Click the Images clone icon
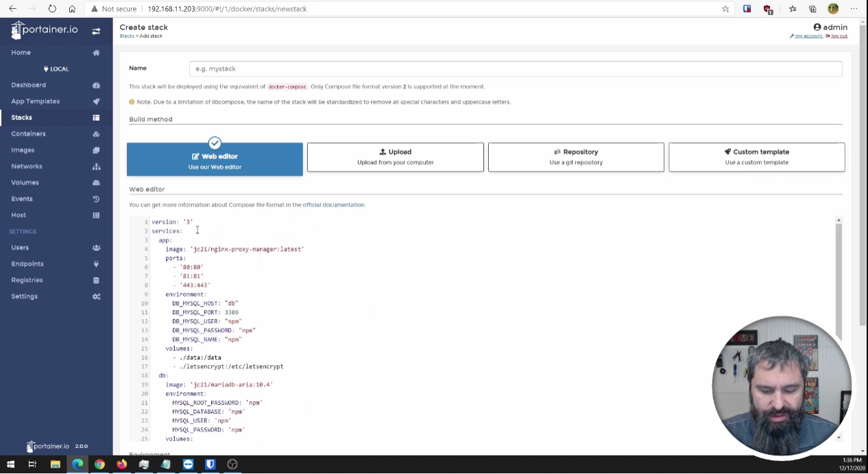Viewport: 868px width, 474px height. click(x=96, y=150)
